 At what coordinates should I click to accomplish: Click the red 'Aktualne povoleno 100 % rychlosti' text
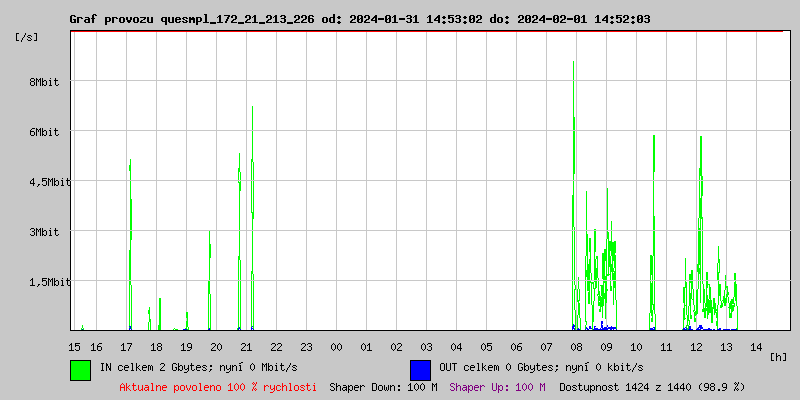click(218, 387)
